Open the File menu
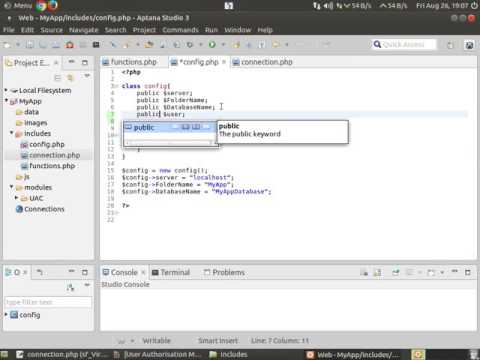480x360 pixels. (x=9, y=30)
